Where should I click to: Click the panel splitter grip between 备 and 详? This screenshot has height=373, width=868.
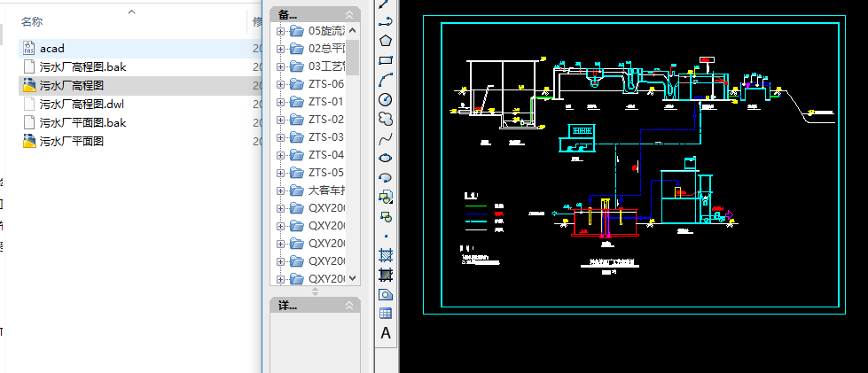pos(315,291)
